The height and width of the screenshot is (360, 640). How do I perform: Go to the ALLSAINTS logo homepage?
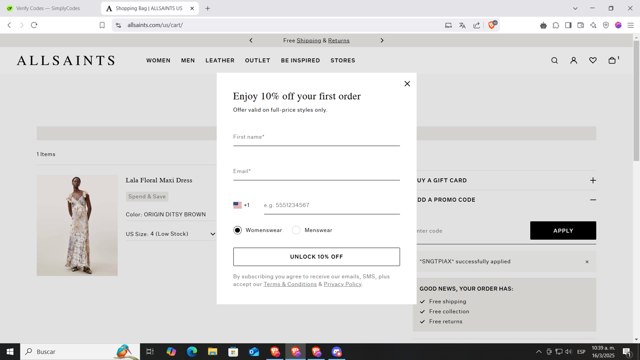pos(66,60)
